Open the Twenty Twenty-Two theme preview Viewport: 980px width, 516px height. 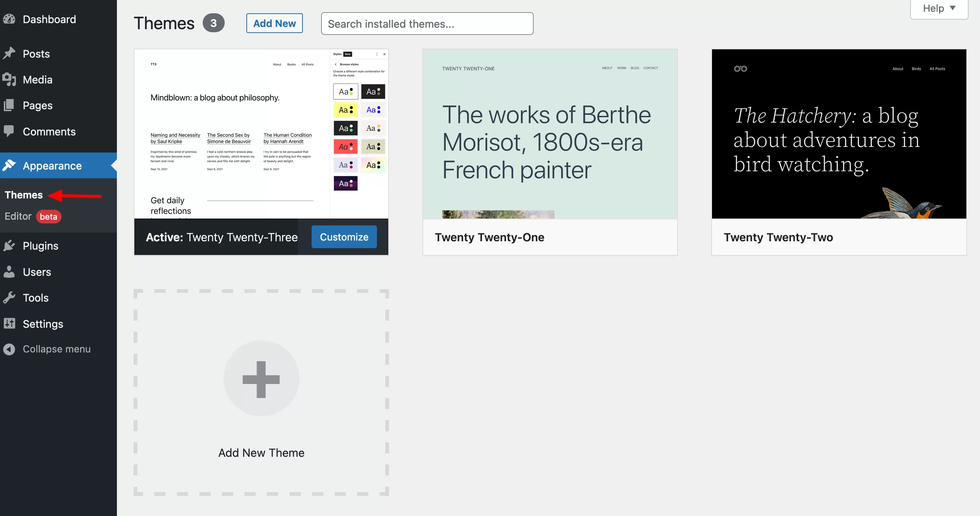point(839,134)
